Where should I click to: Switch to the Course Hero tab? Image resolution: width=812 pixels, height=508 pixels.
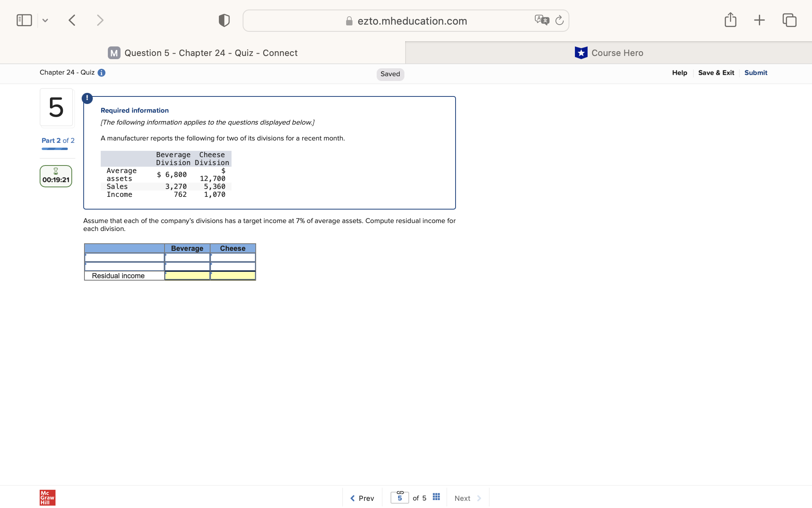609,53
